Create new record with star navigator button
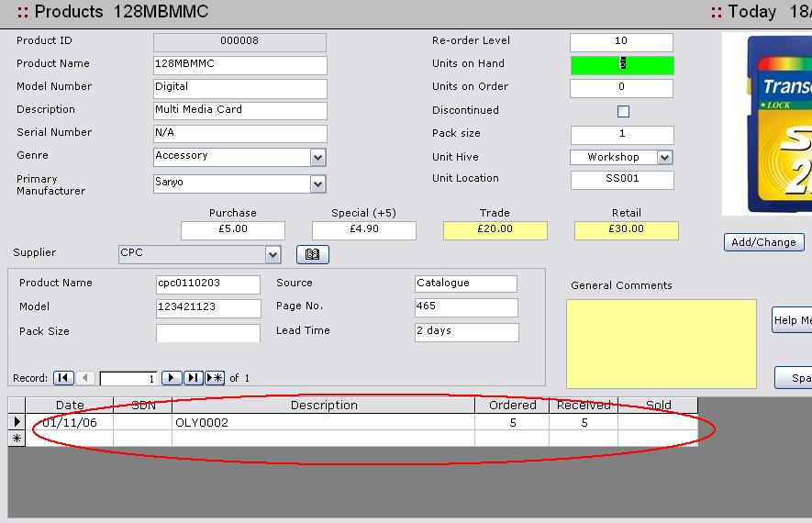 [x=215, y=377]
